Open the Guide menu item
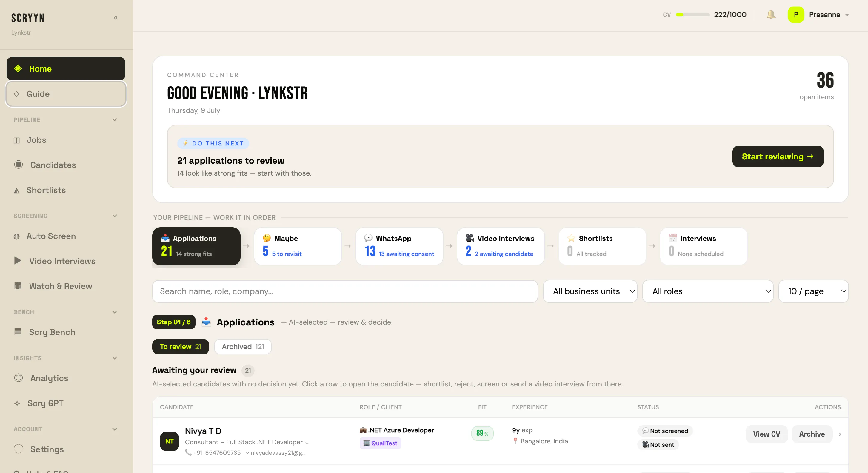The height and width of the screenshot is (473, 868). click(x=66, y=94)
